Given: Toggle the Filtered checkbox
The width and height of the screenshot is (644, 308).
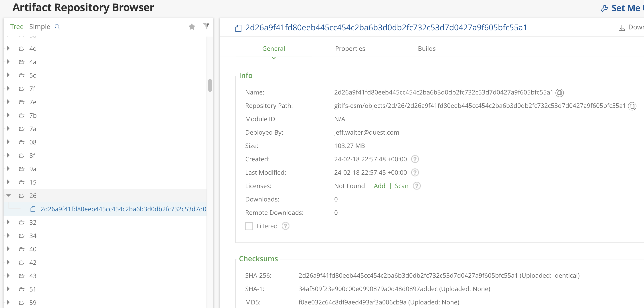Looking at the screenshot, I should (249, 226).
